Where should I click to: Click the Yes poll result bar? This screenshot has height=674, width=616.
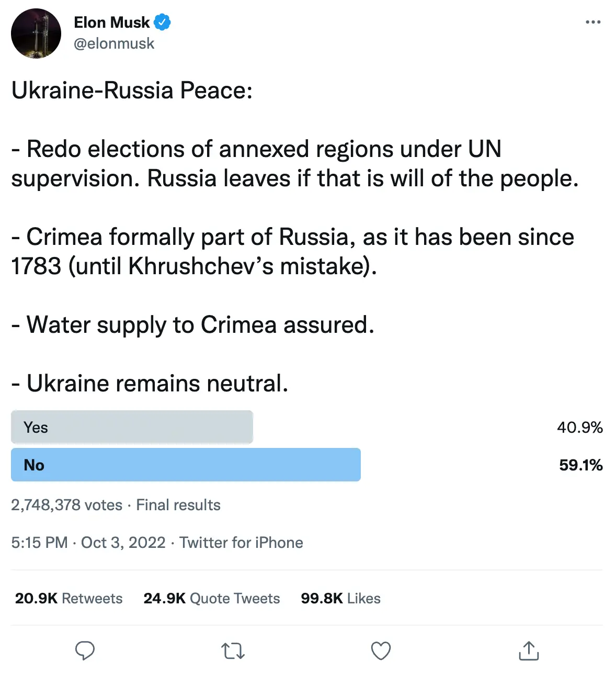[x=132, y=427]
